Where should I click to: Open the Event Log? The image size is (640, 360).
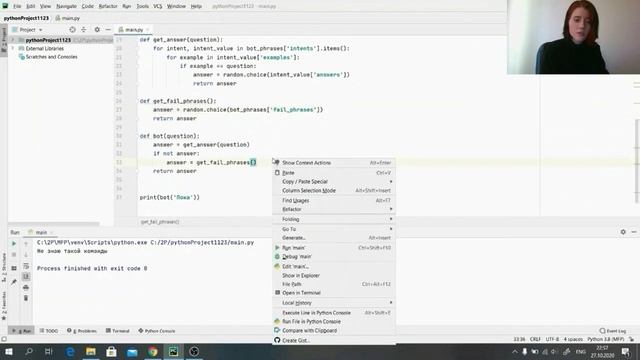(x=613, y=331)
